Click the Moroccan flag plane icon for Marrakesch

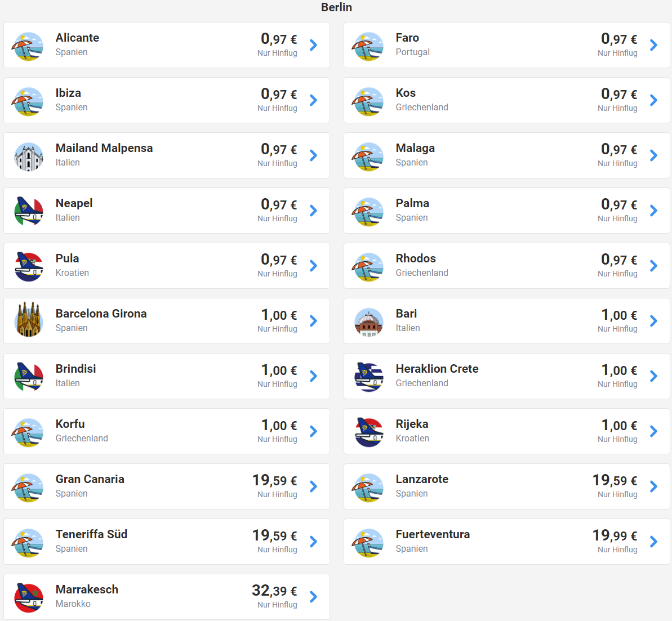28,598
